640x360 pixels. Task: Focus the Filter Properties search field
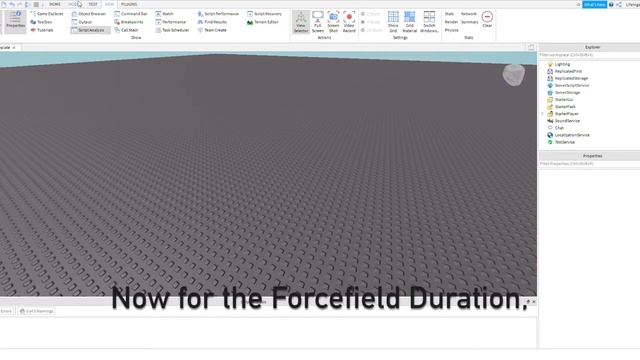click(589, 164)
